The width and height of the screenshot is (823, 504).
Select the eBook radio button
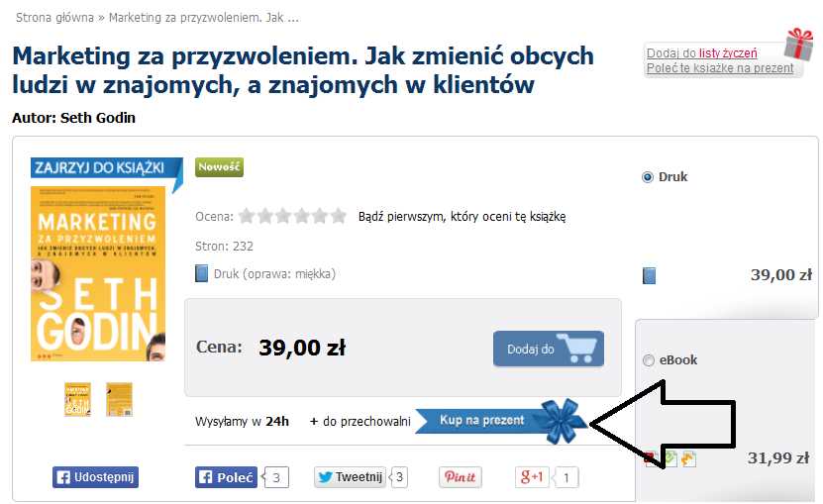(649, 360)
